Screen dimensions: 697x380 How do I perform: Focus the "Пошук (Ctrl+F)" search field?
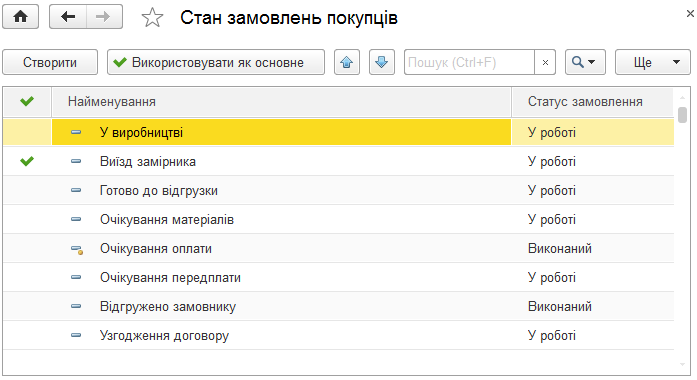(x=469, y=62)
